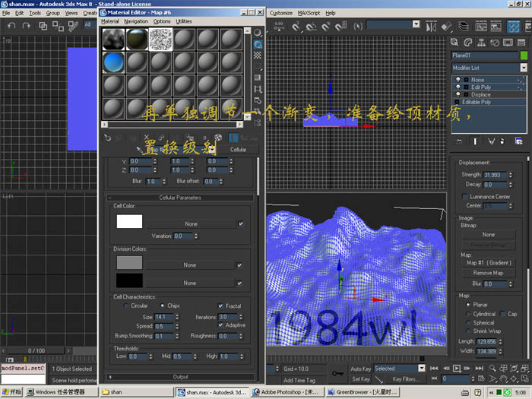Select the Spherical map radio button
The image size is (532, 399).
coord(468,323)
